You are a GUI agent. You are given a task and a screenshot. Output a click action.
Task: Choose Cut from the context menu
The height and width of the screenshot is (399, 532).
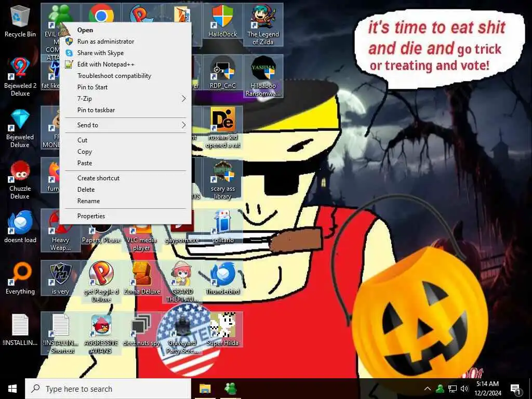coord(126,140)
